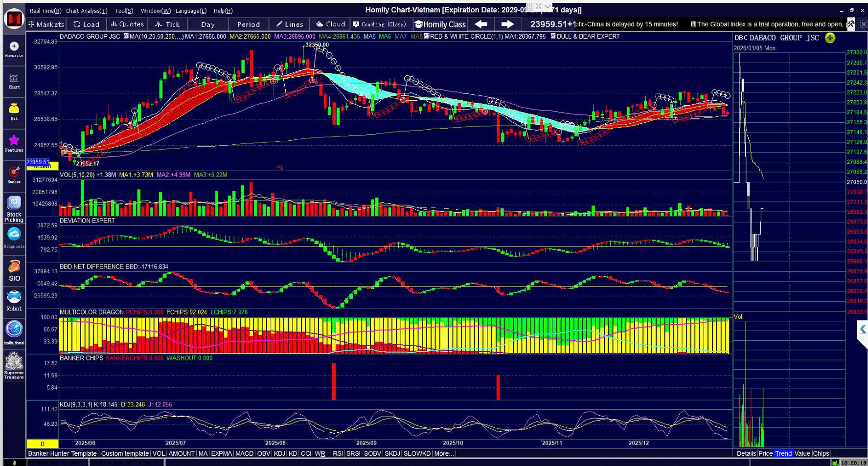
Task: Open the Favorite sidebar icon
Action: [14, 48]
